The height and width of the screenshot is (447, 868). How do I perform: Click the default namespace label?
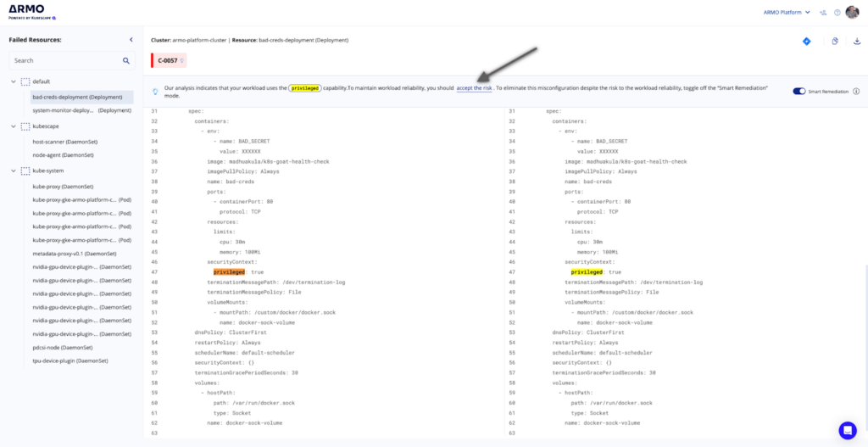[x=42, y=81]
